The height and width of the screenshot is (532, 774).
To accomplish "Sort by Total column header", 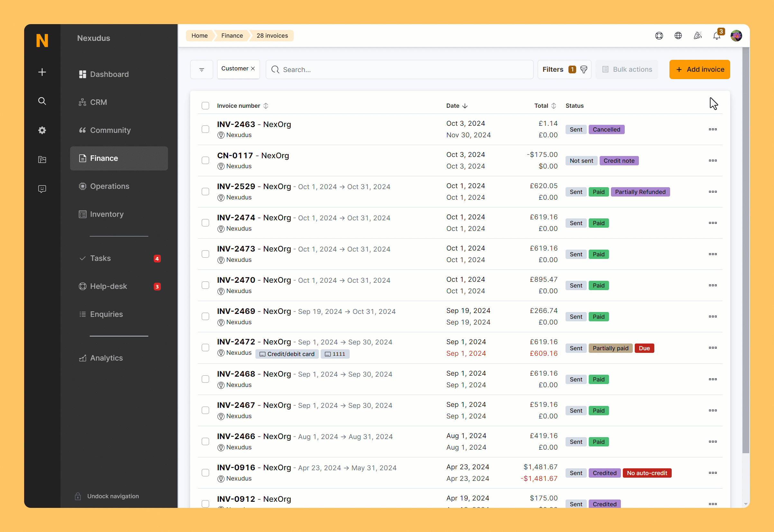I will point(545,106).
